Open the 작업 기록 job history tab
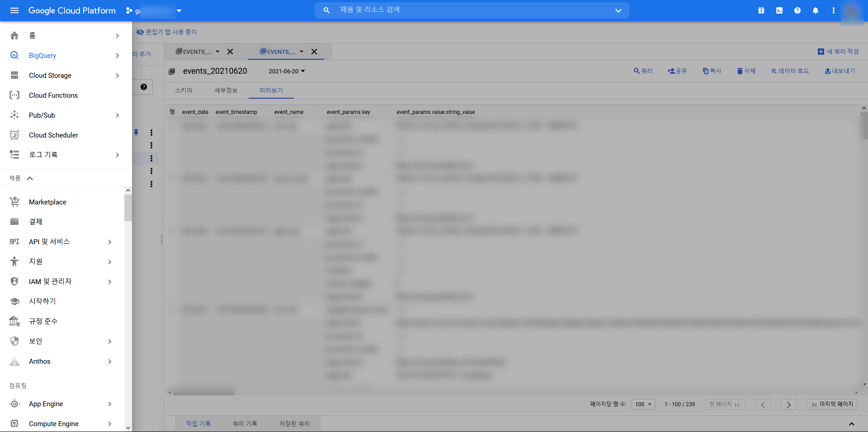868x432 pixels. (198, 423)
